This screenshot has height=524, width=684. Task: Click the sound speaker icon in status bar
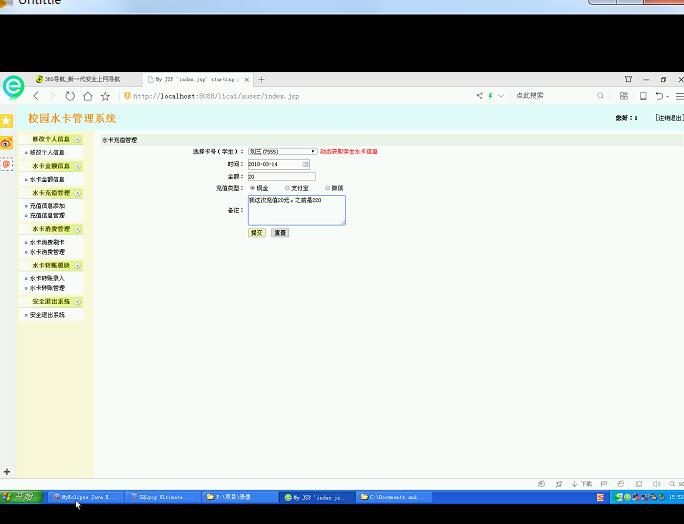656,484
